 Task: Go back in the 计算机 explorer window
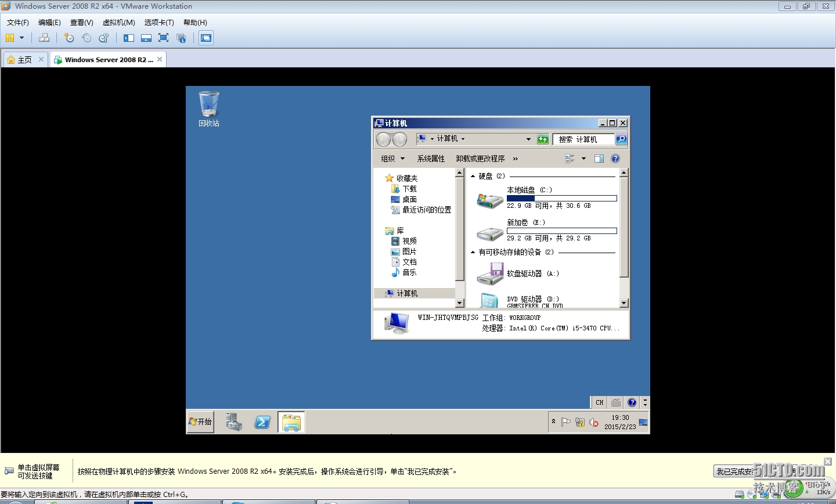point(383,139)
